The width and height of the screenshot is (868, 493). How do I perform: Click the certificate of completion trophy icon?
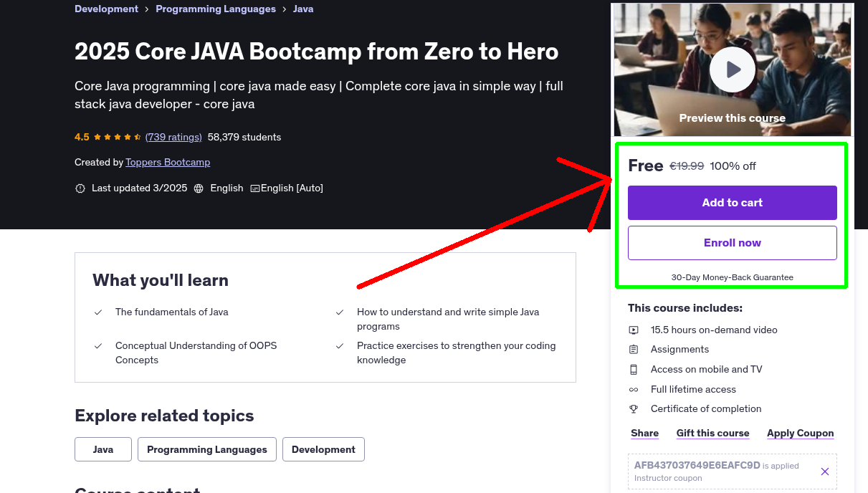[x=634, y=408]
